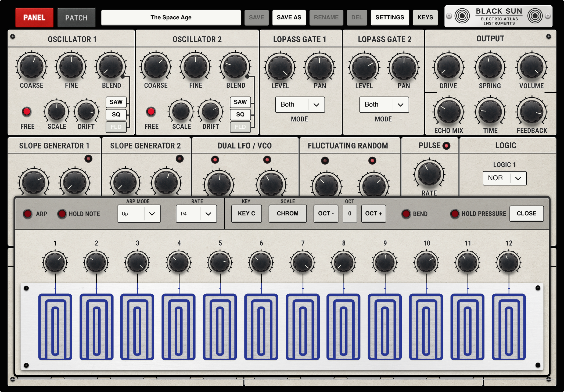Screen dimensions: 564x392
Task: Trigger touch plate key 6
Action: coord(261,327)
